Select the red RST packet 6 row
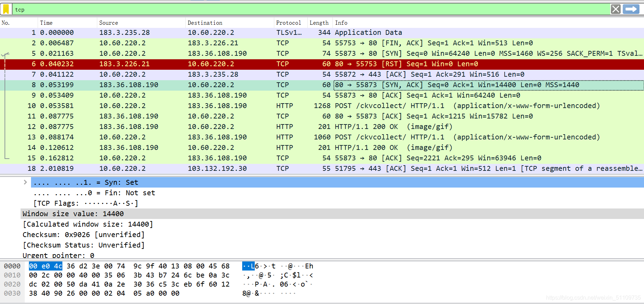644x304 pixels. tap(322, 64)
